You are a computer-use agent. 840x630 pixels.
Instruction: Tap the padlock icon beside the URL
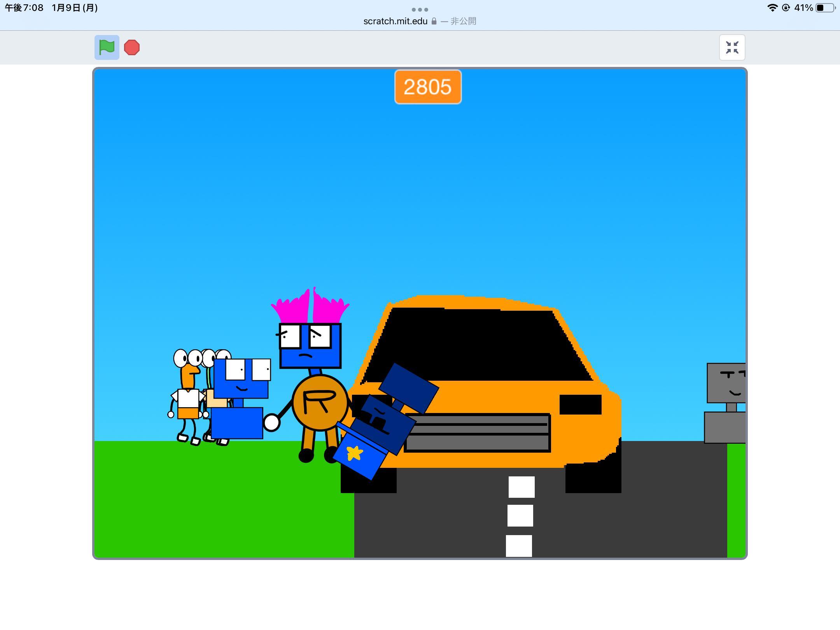[x=434, y=21]
